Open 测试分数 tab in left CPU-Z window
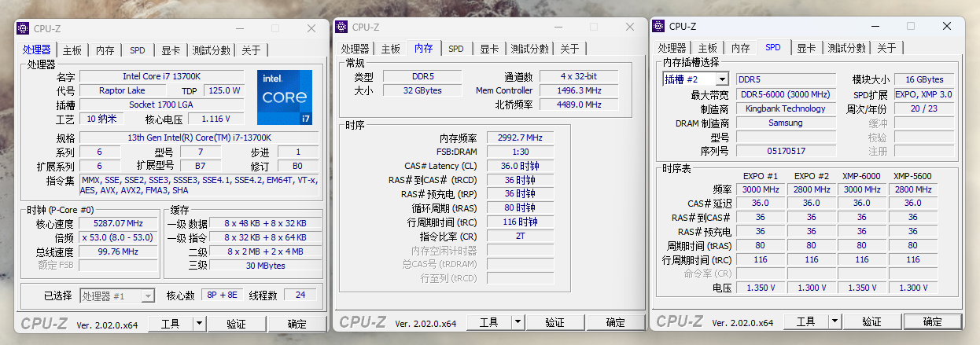 coord(212,50)
